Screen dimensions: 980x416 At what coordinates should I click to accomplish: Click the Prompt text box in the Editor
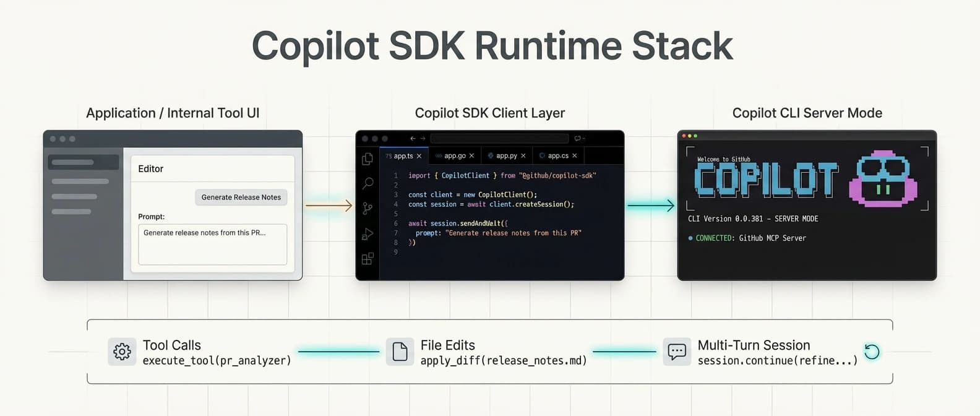click(x=212, y=245)
